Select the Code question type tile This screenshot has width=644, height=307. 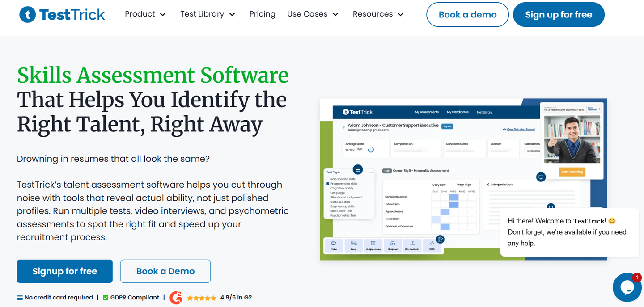[432, 246]
